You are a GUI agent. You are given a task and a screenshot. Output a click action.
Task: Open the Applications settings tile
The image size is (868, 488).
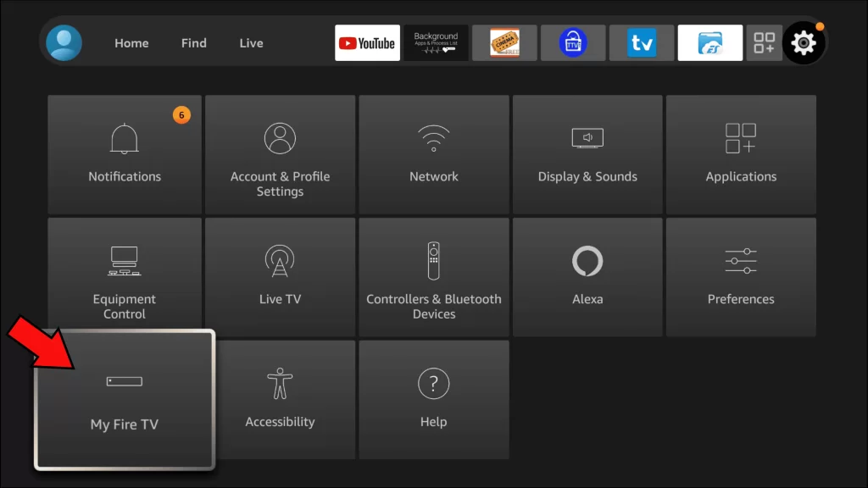[x=741, y=154]
